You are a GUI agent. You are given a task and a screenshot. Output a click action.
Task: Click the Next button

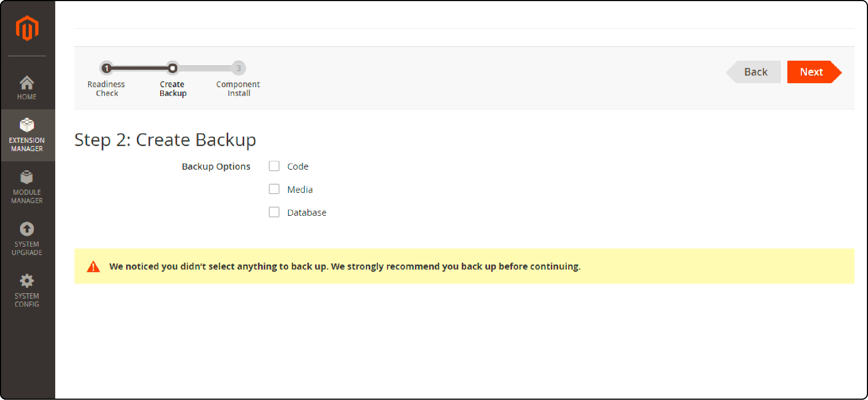coord(812,71)
